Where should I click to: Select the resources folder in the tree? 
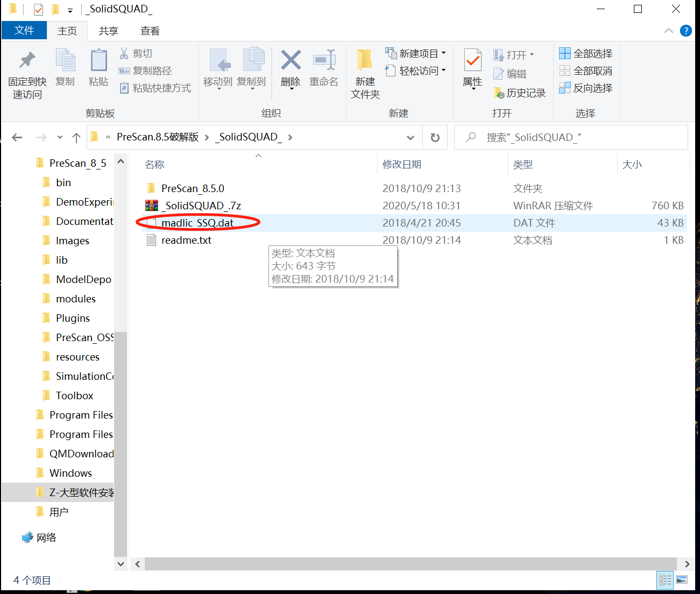click(x=77, y=357)
